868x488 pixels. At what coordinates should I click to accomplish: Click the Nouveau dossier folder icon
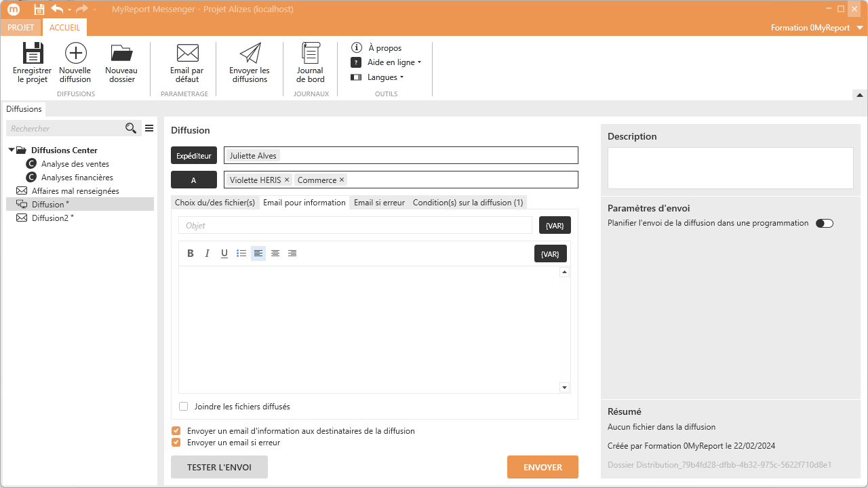(x=121, y=54)
